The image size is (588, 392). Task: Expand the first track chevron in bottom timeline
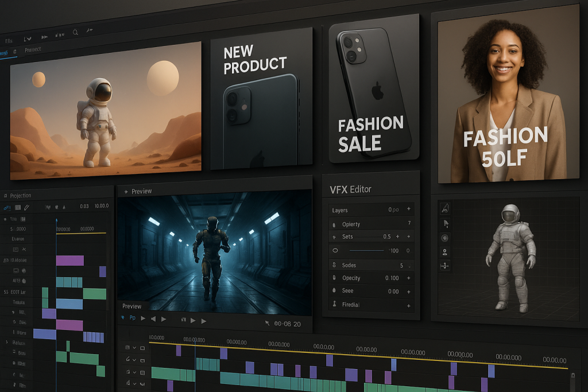pyautogui.click(x=134, y=348)
